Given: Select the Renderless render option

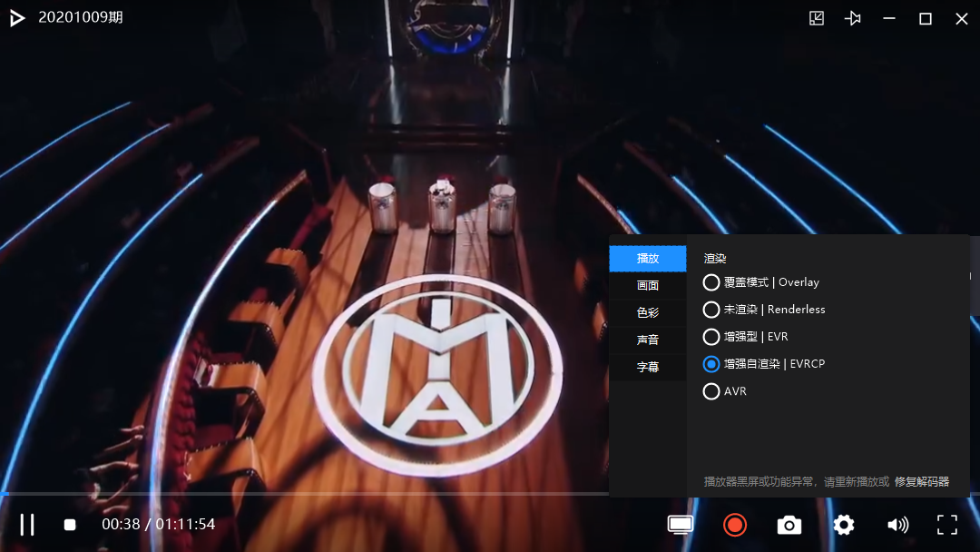Looking at the screenshot, I should point(764,310).
